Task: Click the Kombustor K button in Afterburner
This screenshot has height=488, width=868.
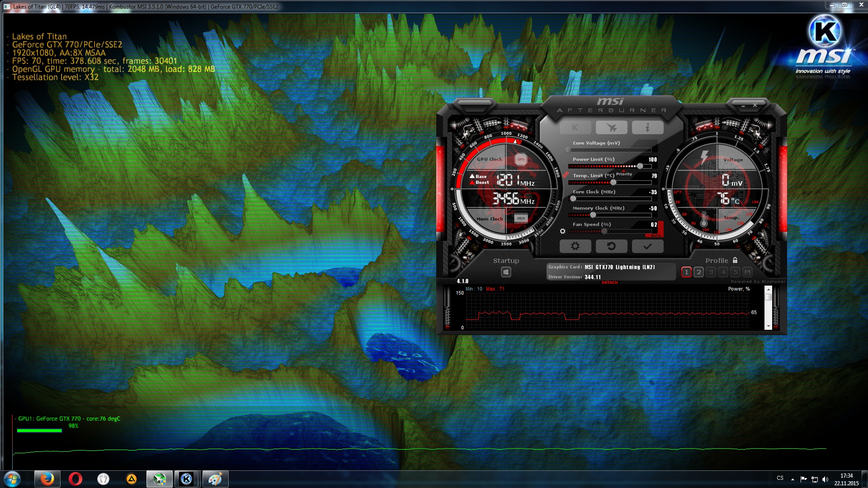Action: [x=575, y=128]
